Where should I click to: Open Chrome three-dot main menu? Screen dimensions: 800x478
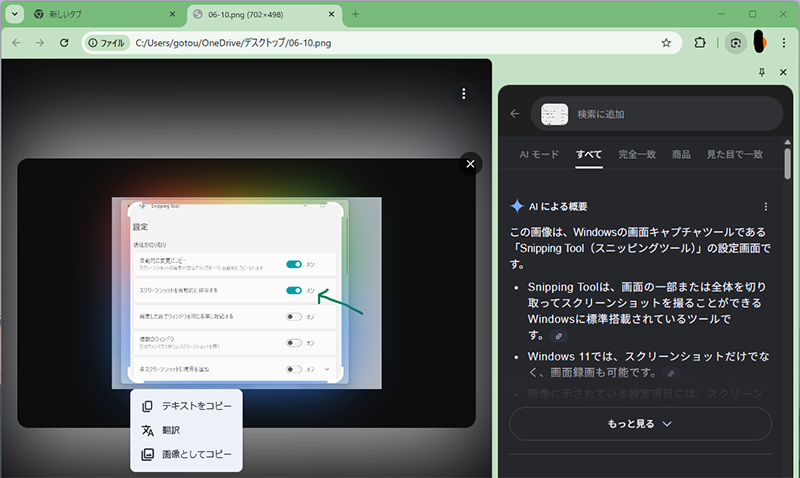pos(784,43)
